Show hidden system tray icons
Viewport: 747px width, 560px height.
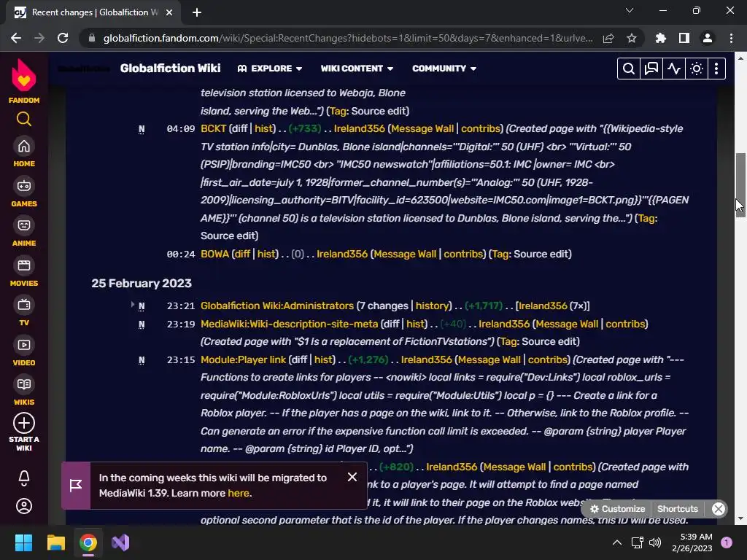616,542
